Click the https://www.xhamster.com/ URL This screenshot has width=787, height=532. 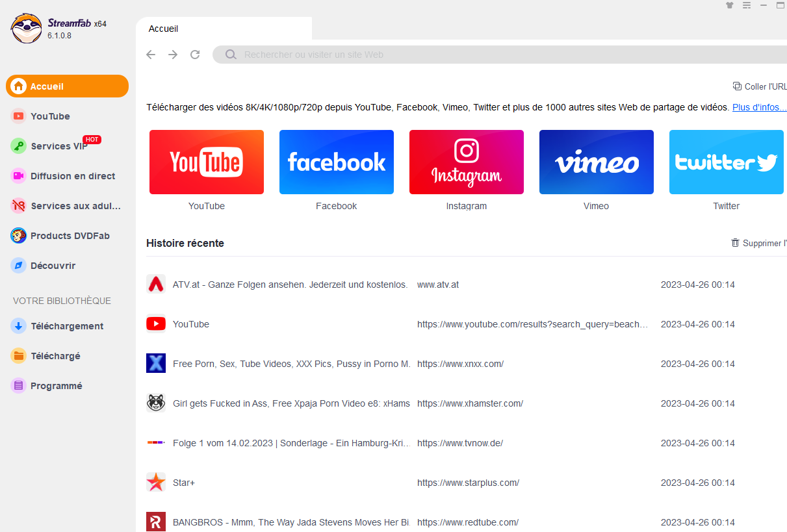click(x=470, y=403)
